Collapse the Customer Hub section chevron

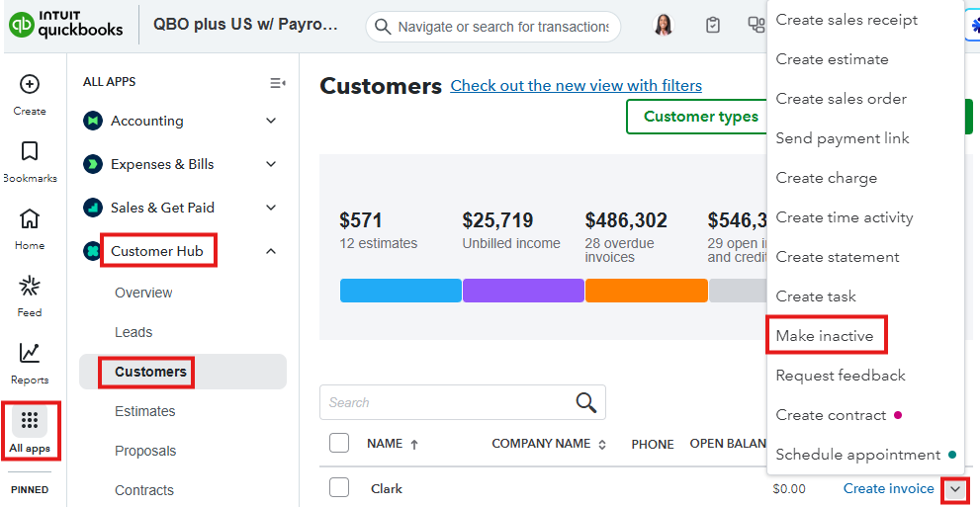271,251
